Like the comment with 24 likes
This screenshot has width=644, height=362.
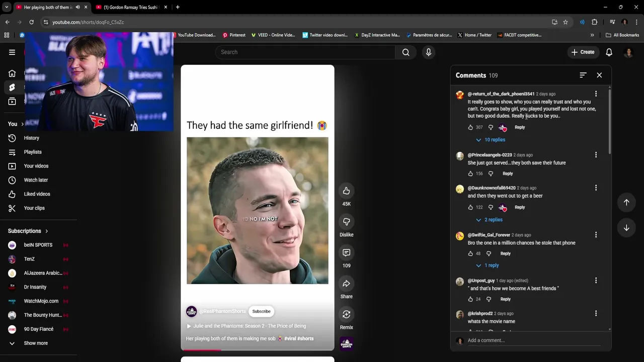point(470,299)
